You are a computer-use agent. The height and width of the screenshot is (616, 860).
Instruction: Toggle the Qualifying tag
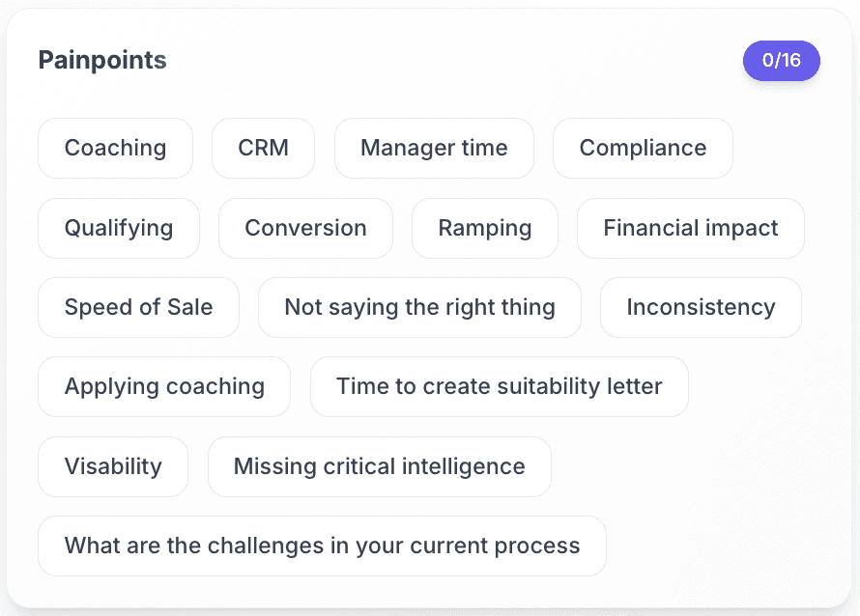pos(119,228)
